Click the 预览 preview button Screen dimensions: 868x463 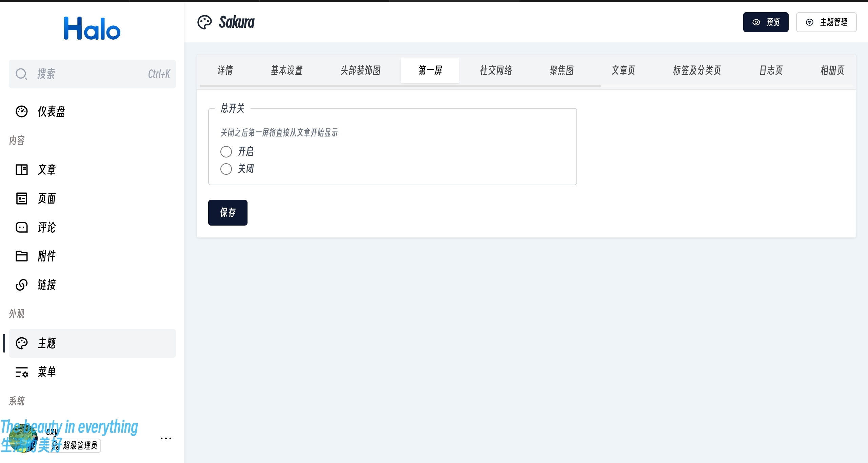(x=766, y=22)
